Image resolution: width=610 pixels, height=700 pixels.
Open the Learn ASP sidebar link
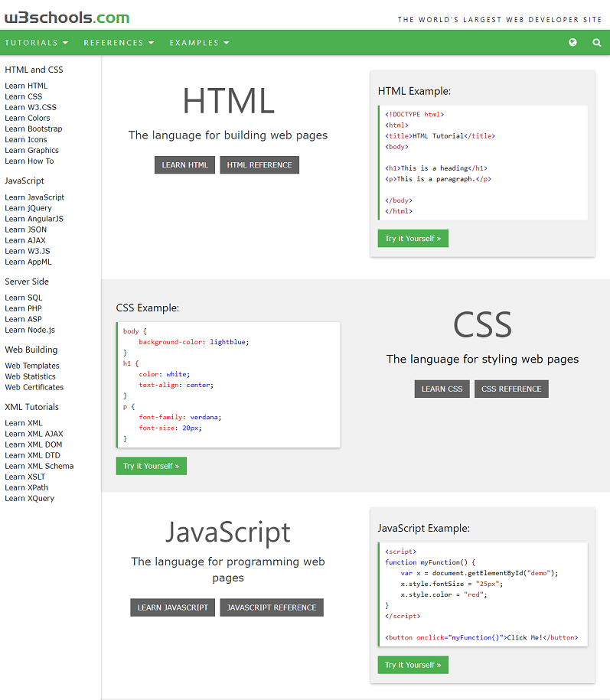[x=23, y=319]
